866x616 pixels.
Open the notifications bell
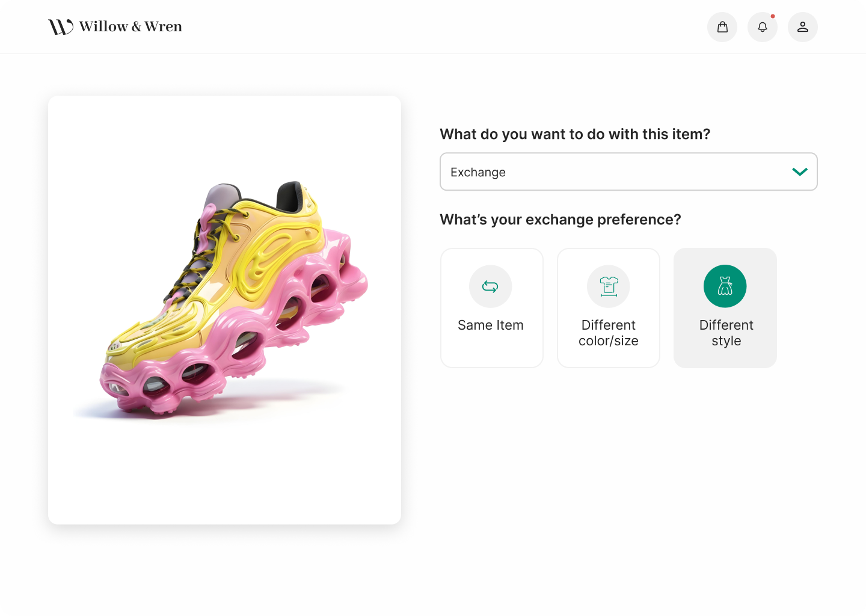pos(763,27)
